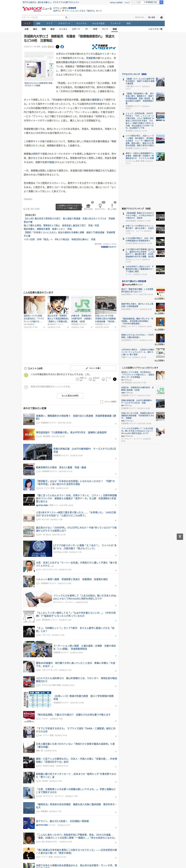Open the トピックス一覧 link

pyautogui.click(x=155, y=29)
